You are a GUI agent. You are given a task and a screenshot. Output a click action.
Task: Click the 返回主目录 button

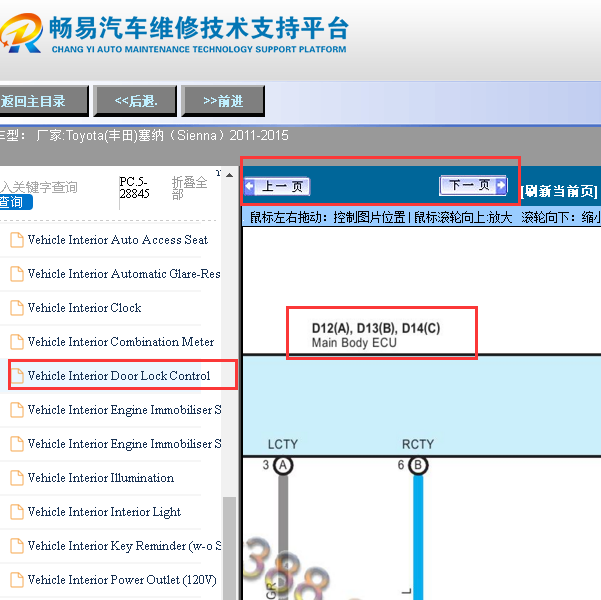43,101
